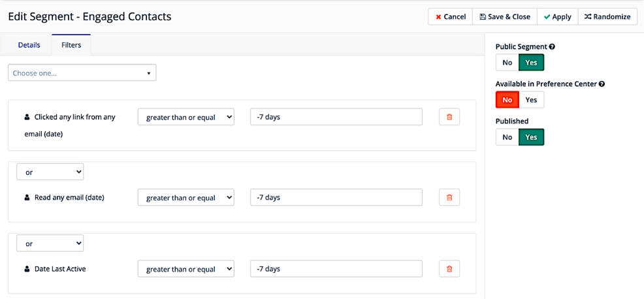The width and height of the screenshot is (644, 299).
Task: Click the Public Segment help icon
Action: pyautogui.click(x=552, y=47)
